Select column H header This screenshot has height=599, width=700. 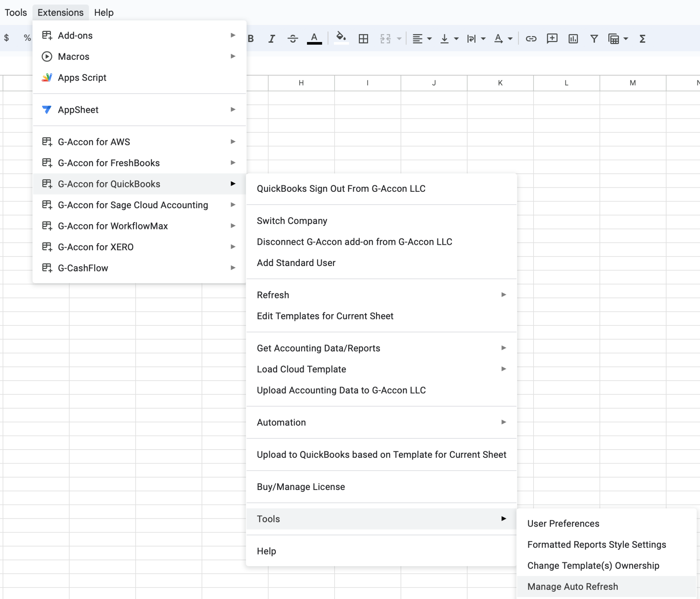click(x=301, y=83)
